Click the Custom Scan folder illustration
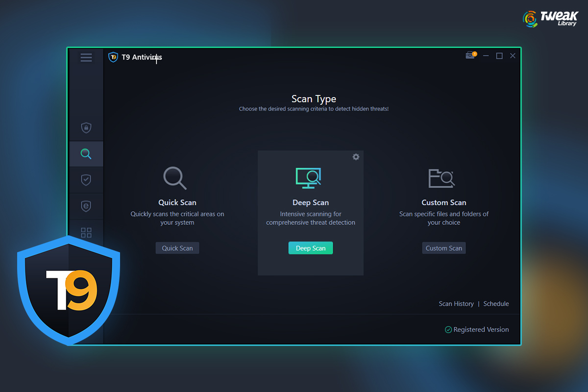 tap(442, 178)
